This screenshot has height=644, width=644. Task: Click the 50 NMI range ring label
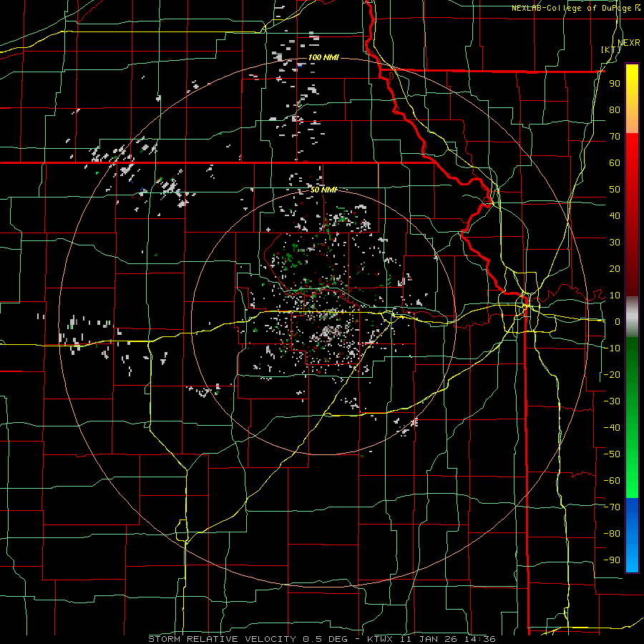323,190
